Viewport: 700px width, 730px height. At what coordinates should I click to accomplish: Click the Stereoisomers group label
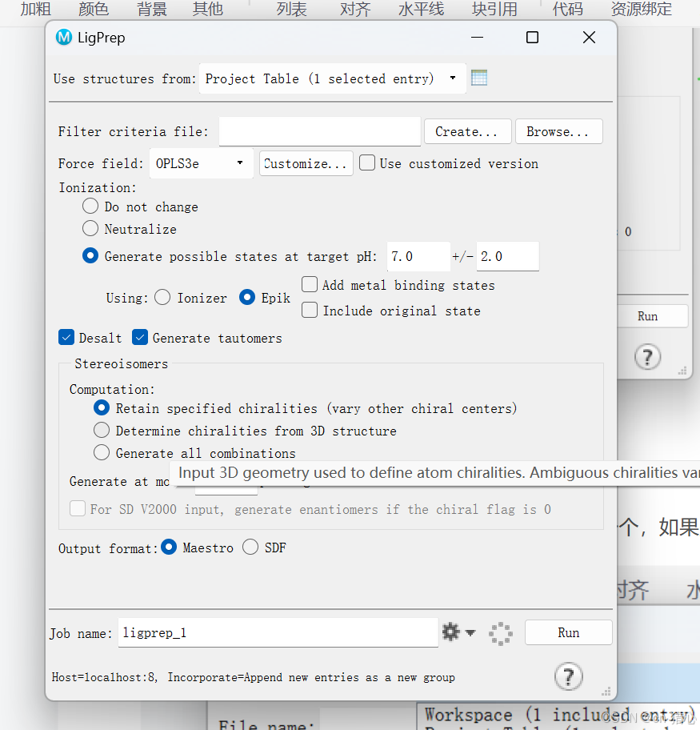(x=121, y=363)
